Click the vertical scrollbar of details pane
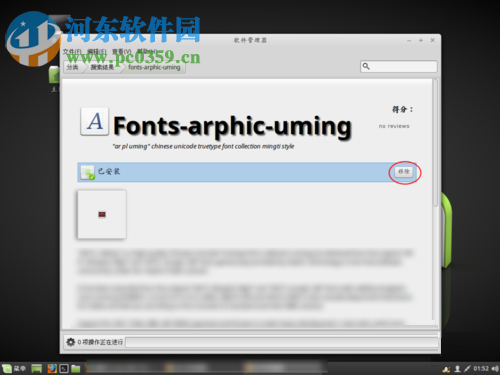 click(x=435, y=143)
